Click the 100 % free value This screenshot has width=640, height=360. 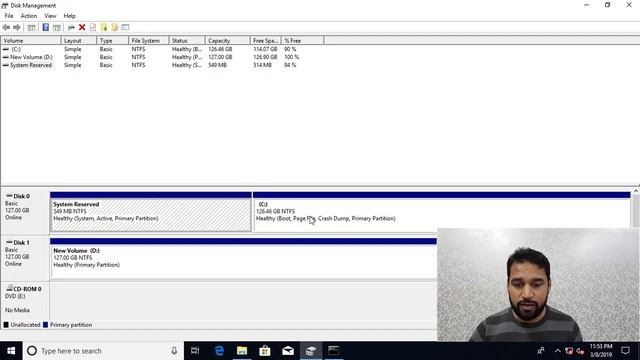point(291,57)
